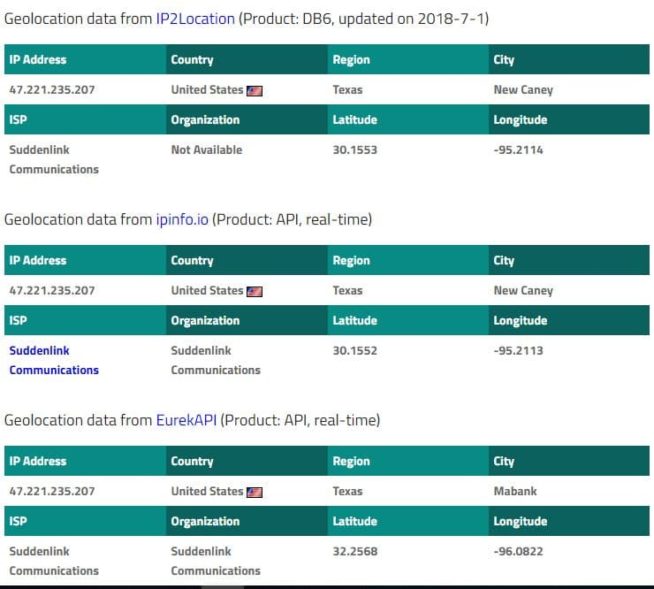The width and height of the screenshot is (654, 589).
Task: Select latitude value 30.1552
Action: point(355,350)
